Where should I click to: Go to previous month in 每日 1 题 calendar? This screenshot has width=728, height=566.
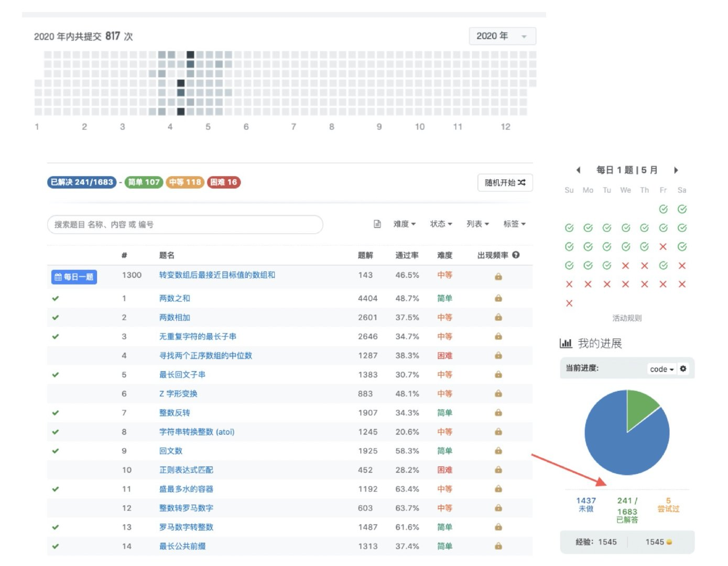pos(578,170)
